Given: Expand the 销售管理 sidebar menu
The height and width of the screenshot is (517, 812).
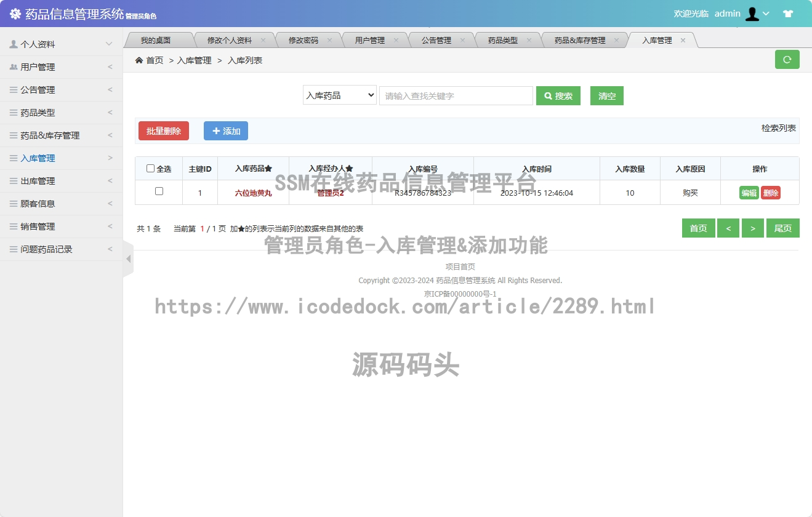Looking at the screenshot, I should tap(110, 226).
